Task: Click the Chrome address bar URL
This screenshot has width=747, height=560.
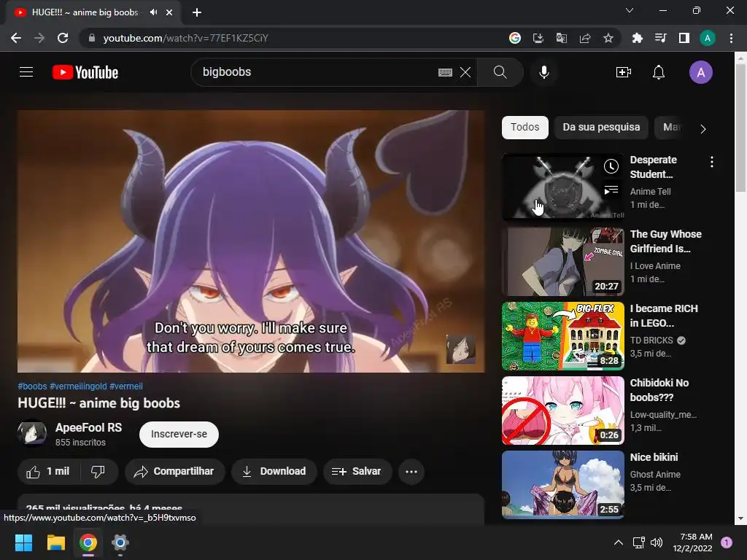Action: coord(186,38)
